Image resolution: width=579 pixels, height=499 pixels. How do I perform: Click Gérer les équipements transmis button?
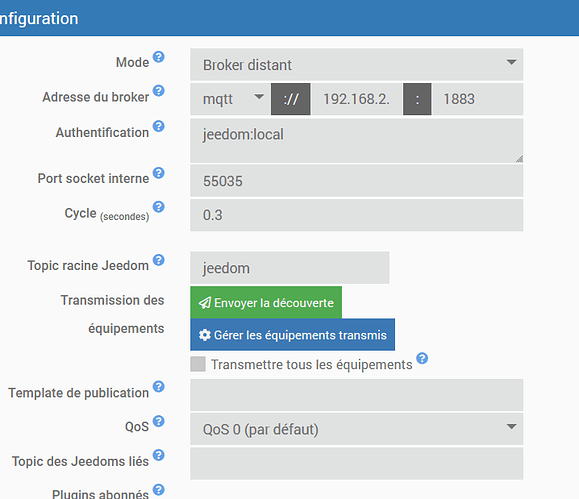click(292, 335)
